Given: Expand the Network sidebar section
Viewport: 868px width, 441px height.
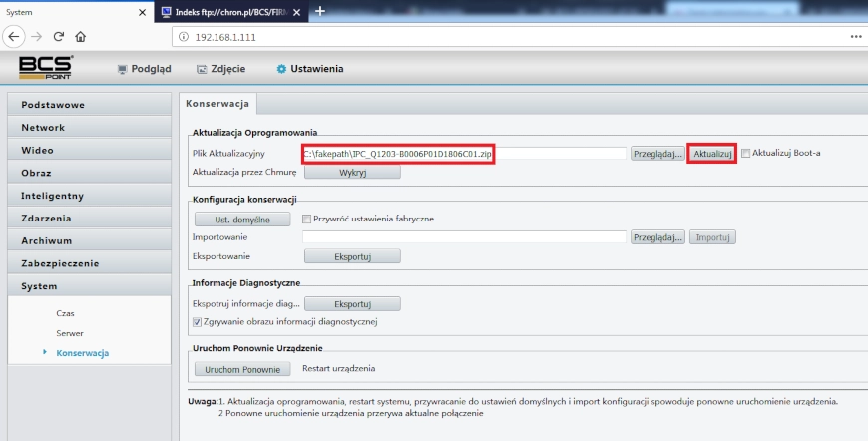Looking at the screenshot, I should pyautogui.click(x=89, y=128).
